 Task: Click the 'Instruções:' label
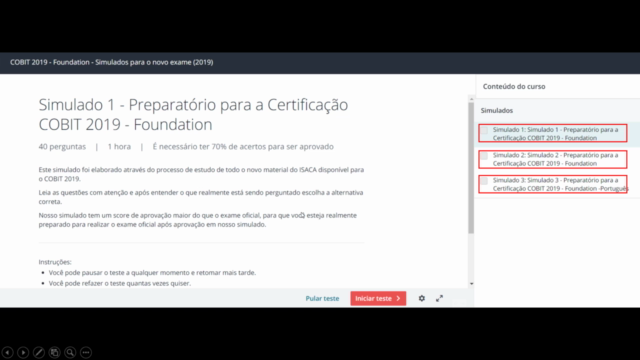[x=55, y=262]
